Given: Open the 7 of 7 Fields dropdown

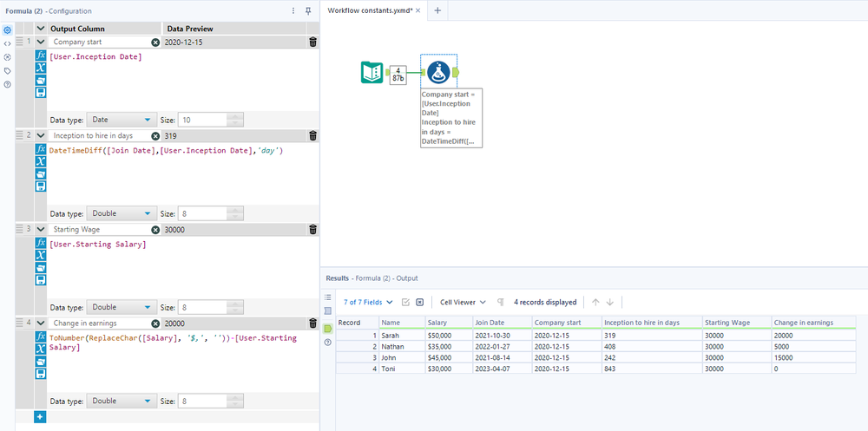Looking at the screenshot, I should tap(368, 302).
